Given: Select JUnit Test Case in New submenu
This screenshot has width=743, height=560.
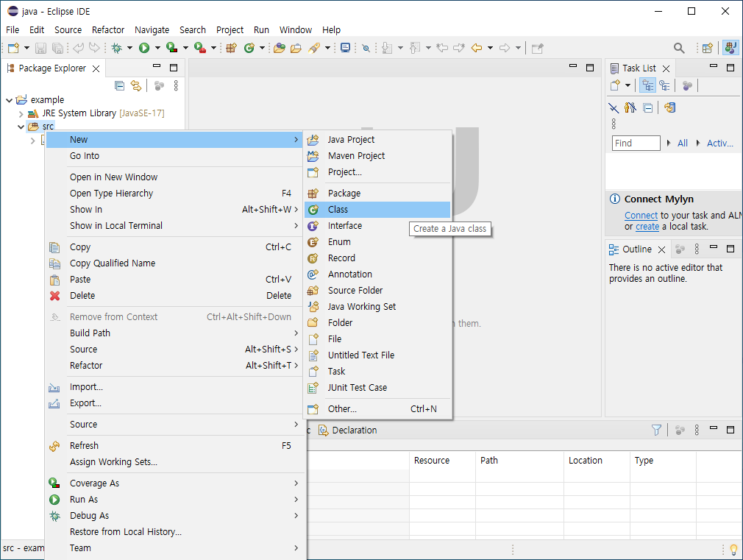Looking at the screenshot, I should (x=377, y=388).
